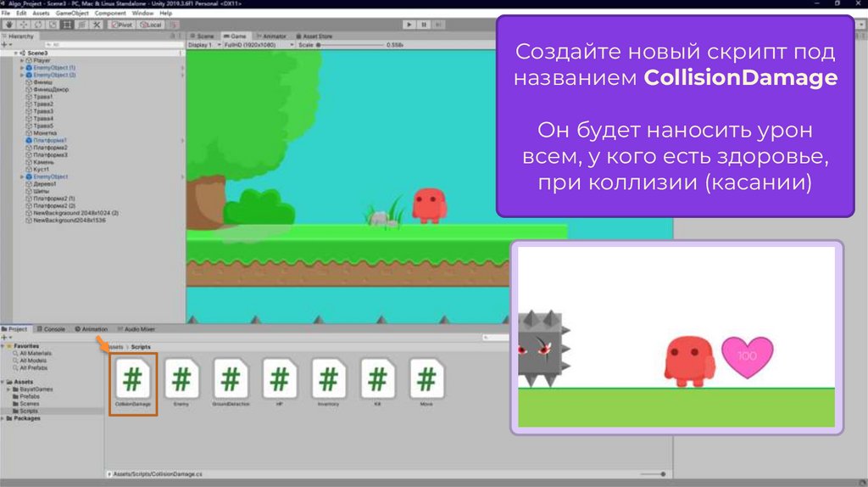The height and width of the screenshot is (487, 868).
Task: Collapse the Scene3 root in Hierarchy
Action: coord(15,53)
